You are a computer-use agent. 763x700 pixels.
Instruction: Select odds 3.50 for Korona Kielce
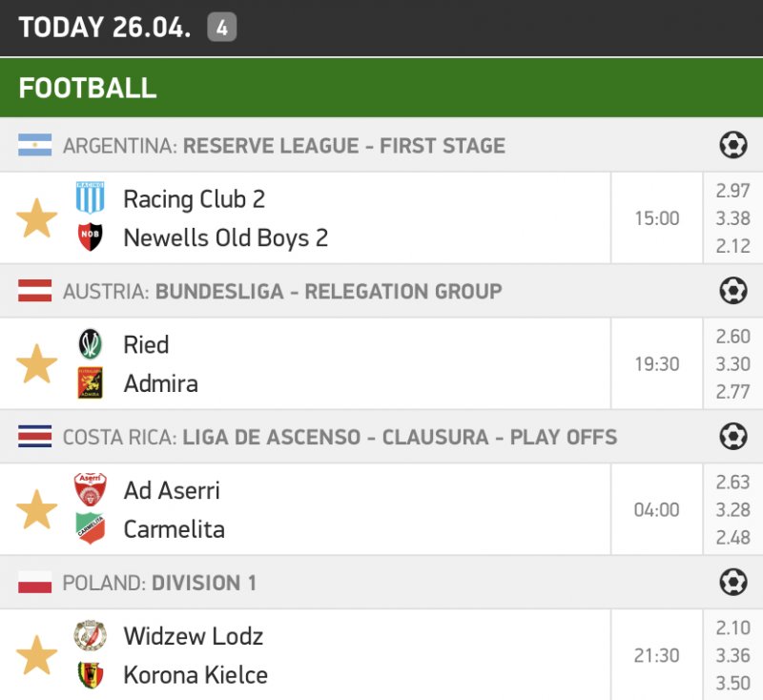click(x=732, y=683)
